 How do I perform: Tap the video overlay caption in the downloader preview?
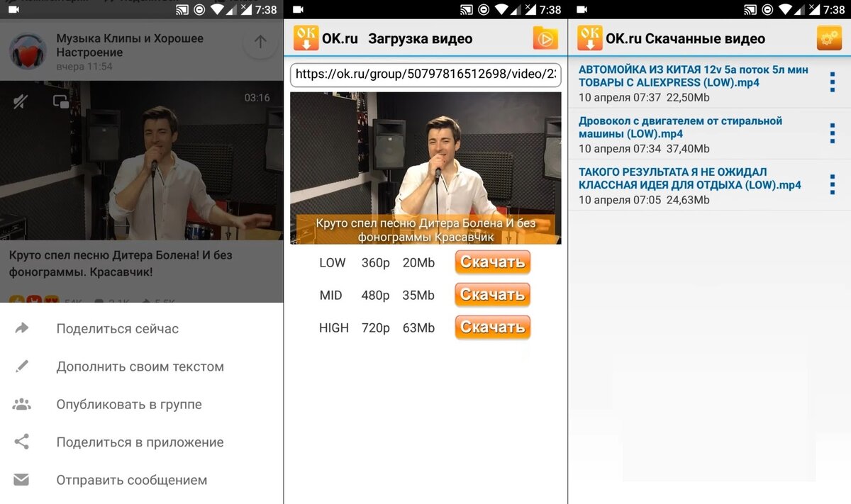(x=425, y=230)
